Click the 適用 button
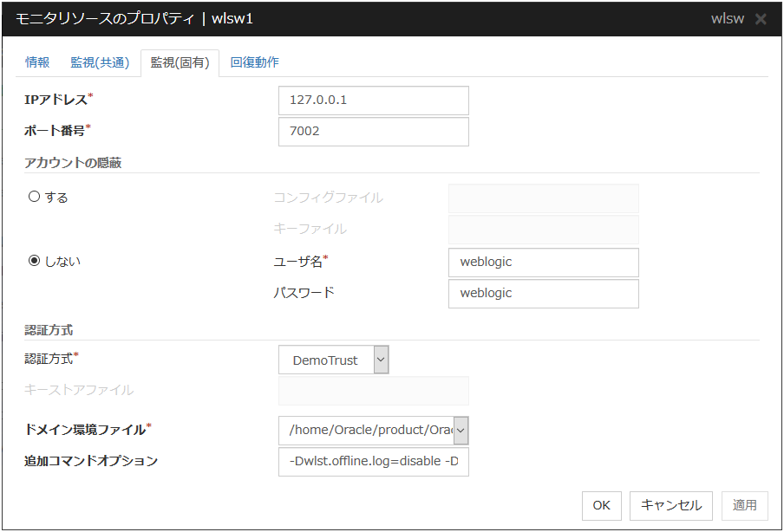 click(744, 505)
